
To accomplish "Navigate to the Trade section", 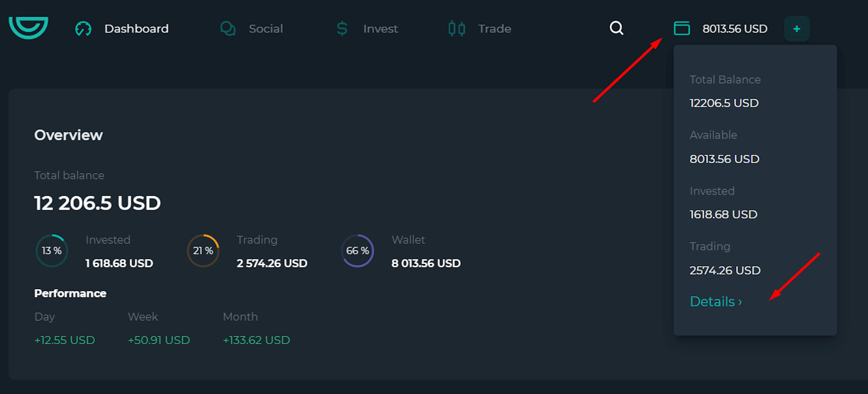I will click(494, 29).
